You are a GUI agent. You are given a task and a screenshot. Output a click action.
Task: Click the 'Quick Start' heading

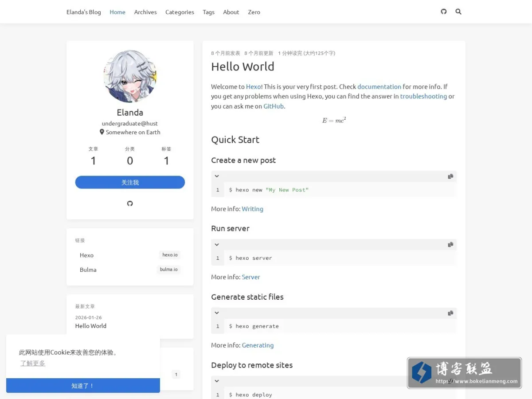[235, 140]
